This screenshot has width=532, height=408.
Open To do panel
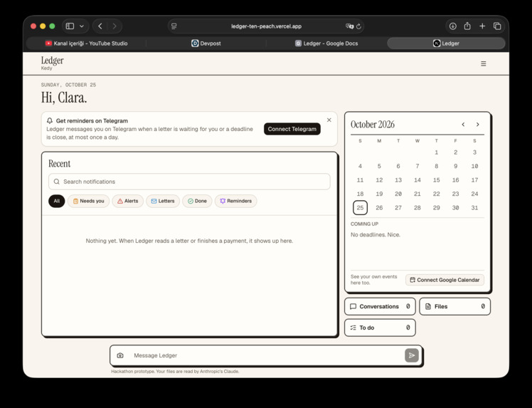click(x=380, y=328)
